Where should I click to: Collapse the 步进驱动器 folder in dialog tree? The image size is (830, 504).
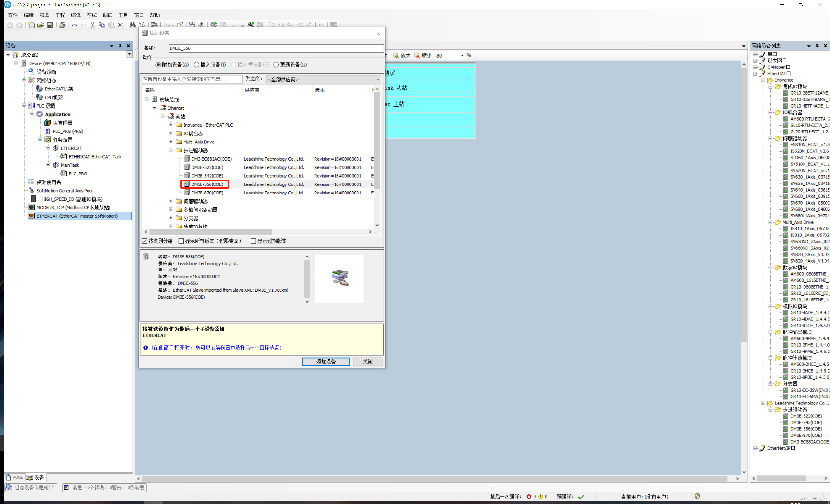click(171, 150)
